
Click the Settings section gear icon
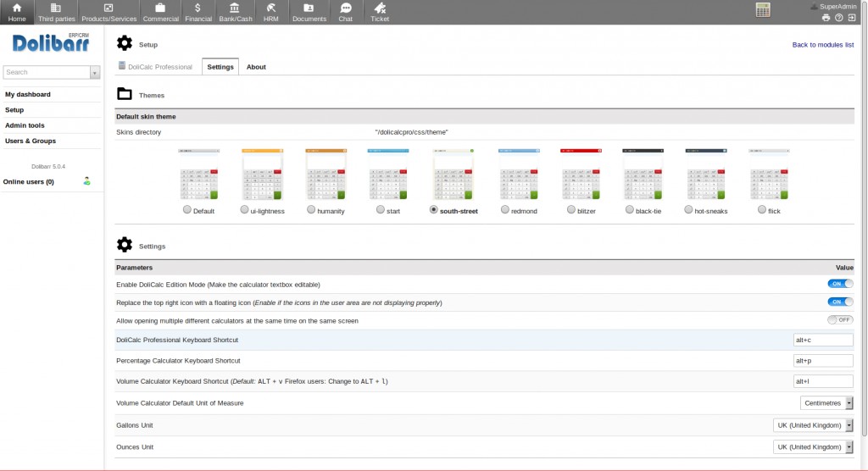(125, 245)
